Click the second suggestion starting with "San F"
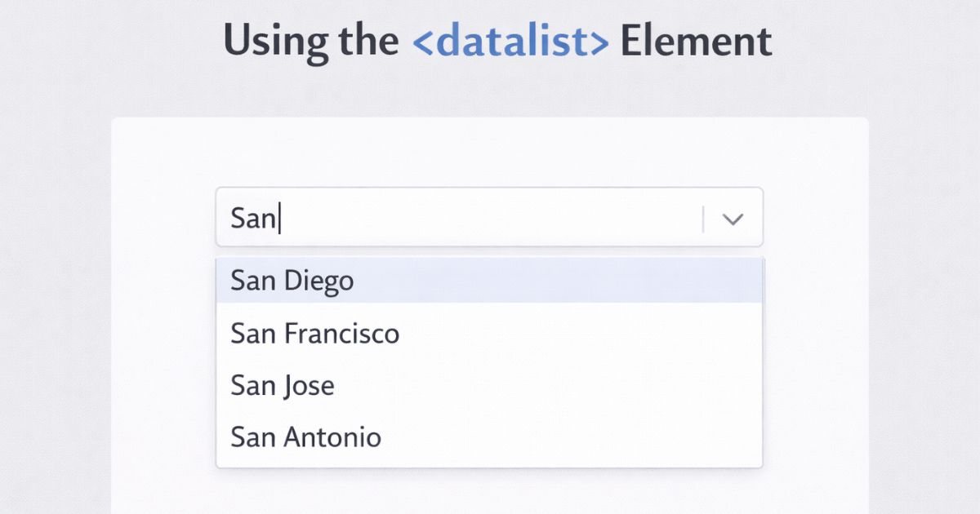This screenshot has width=980, height=514. coord(488,333)
